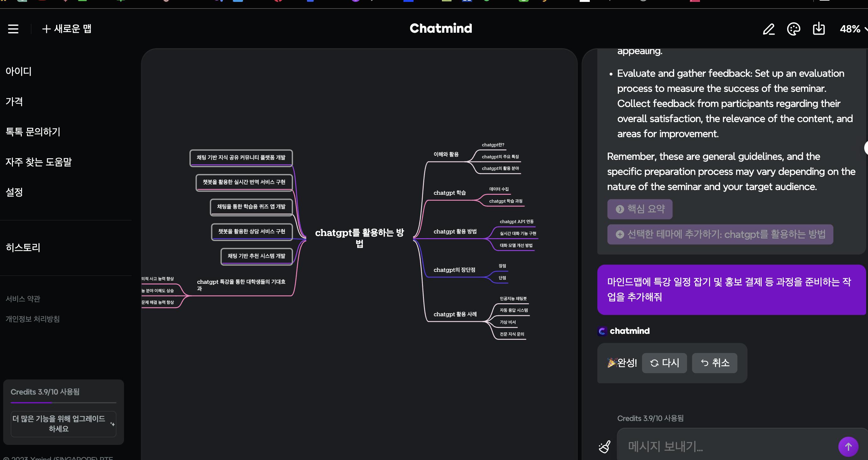Image resolution: width=868 pixels, height=460 pixels.
Task: Select the 단점 leaf node
Action: (502, 278)
